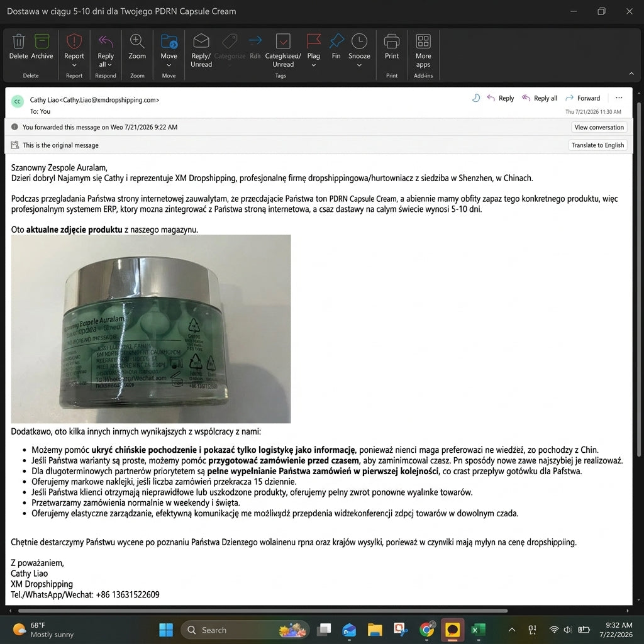The image size is (644, 644).
Task: Forward this message
Action: (582, 98)
